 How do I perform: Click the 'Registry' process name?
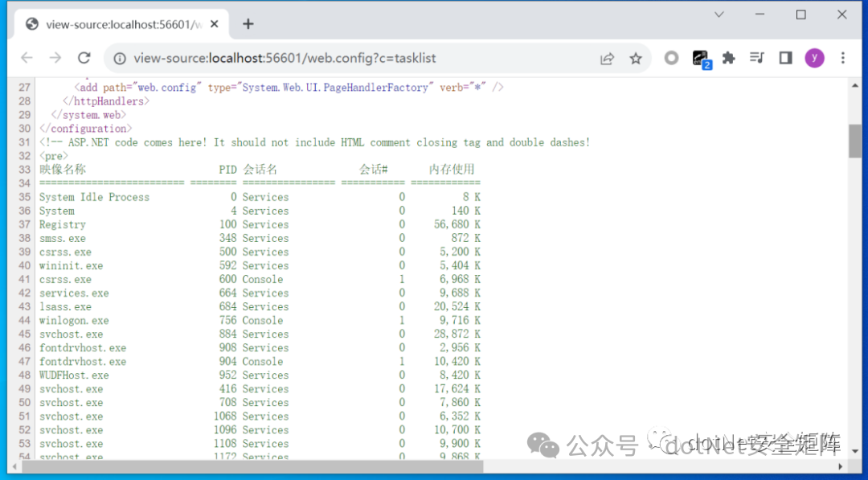[x=63, y=224]
